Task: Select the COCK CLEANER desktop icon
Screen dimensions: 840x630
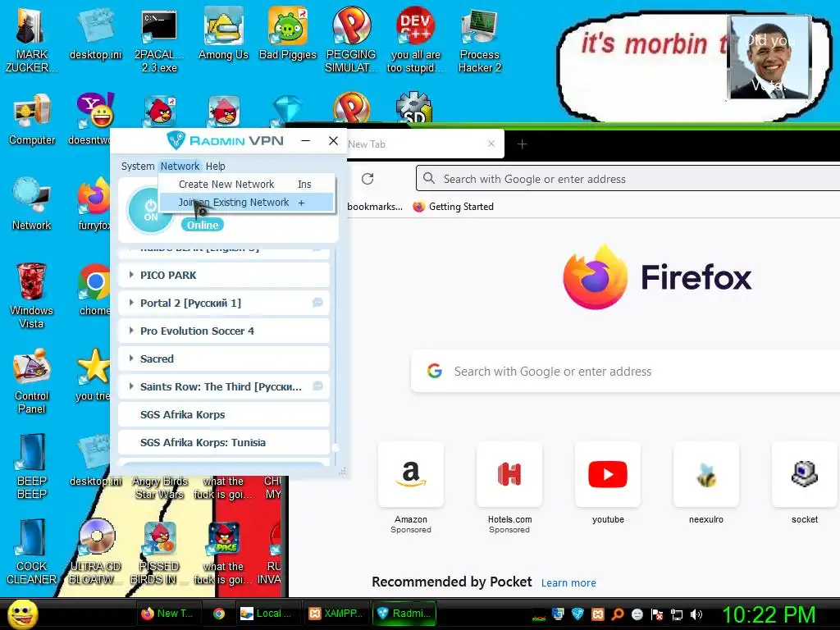Action: [31, 552]
